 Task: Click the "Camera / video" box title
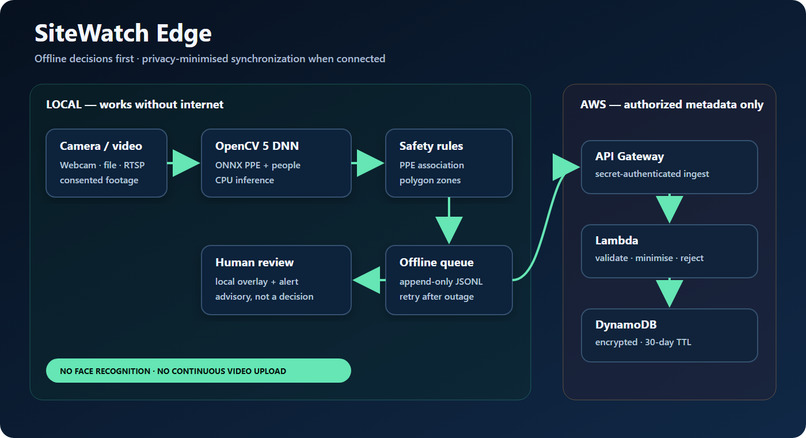(x=101, y=146)
